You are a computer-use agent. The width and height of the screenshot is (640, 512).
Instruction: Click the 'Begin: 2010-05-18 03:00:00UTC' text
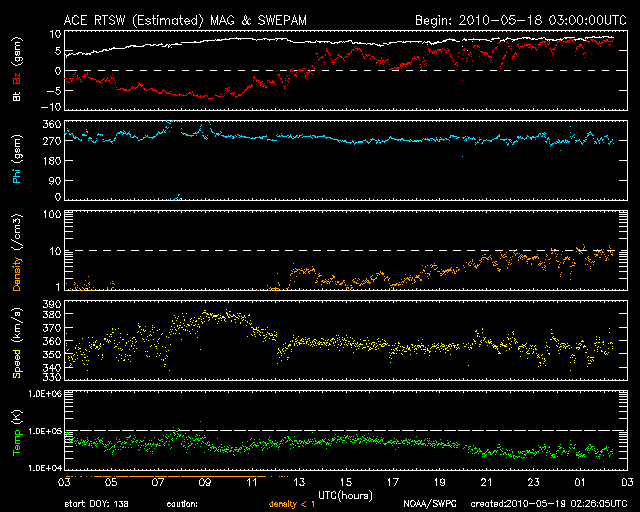[x=521, y=20]
